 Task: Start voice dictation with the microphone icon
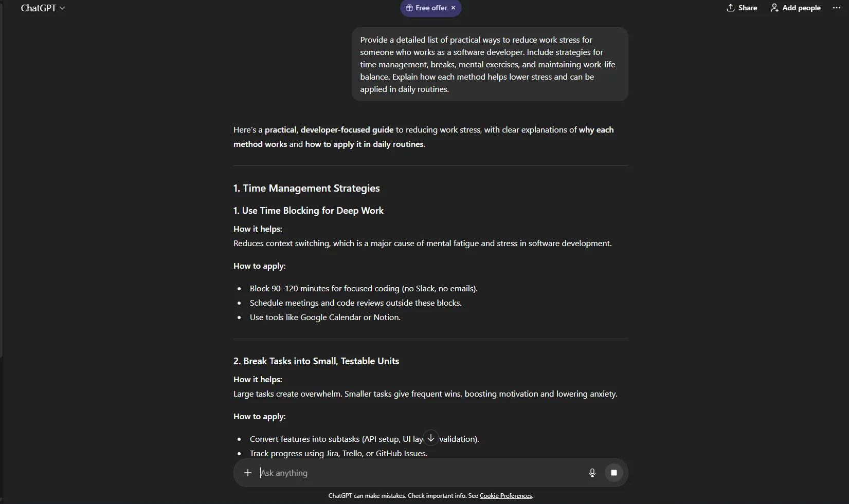[x=592, y=473]
